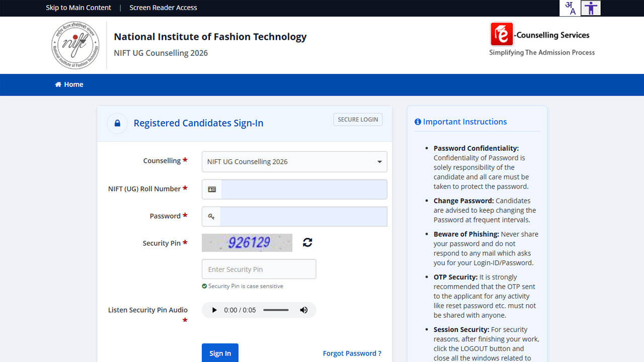Click the green check icon under Security Pin
The image size is (644, 362).
[204, 286]
